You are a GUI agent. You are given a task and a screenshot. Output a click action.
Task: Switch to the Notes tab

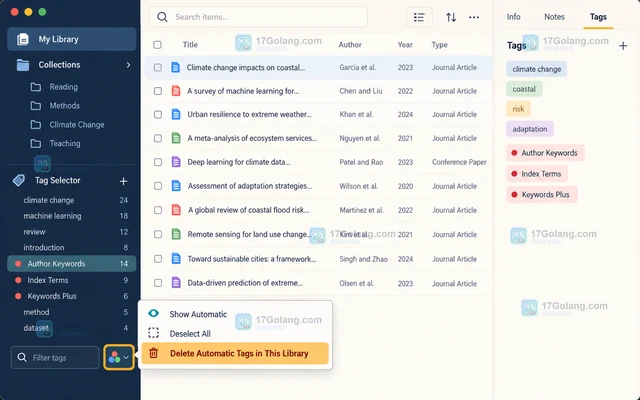[554, 17]
